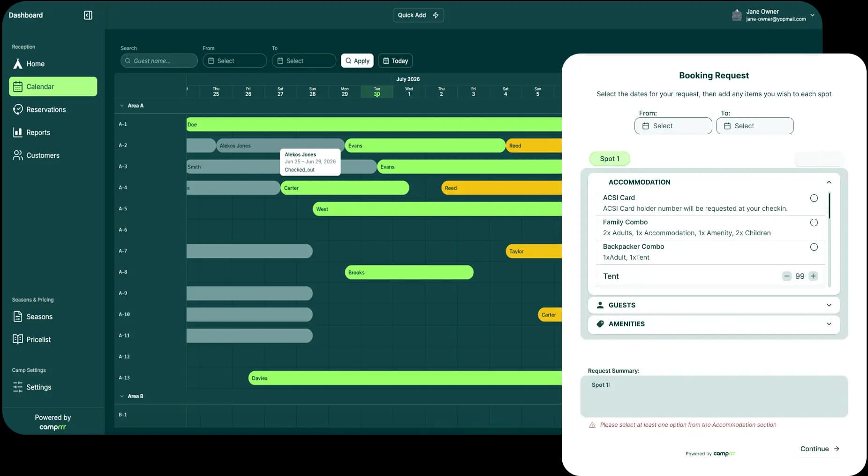
Task: Click the Continue arrow icon
Action: (836, 449)
